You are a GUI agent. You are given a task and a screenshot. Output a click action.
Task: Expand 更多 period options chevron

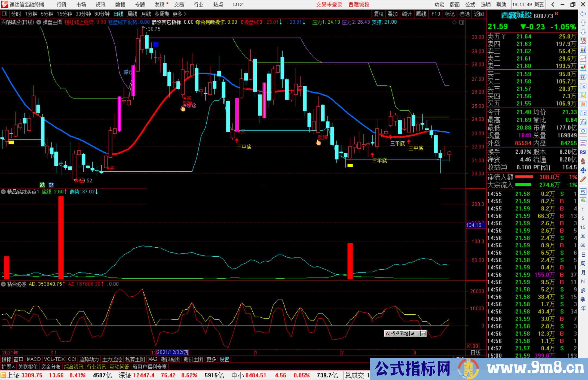pyautogui.click(x=185, y=14)
